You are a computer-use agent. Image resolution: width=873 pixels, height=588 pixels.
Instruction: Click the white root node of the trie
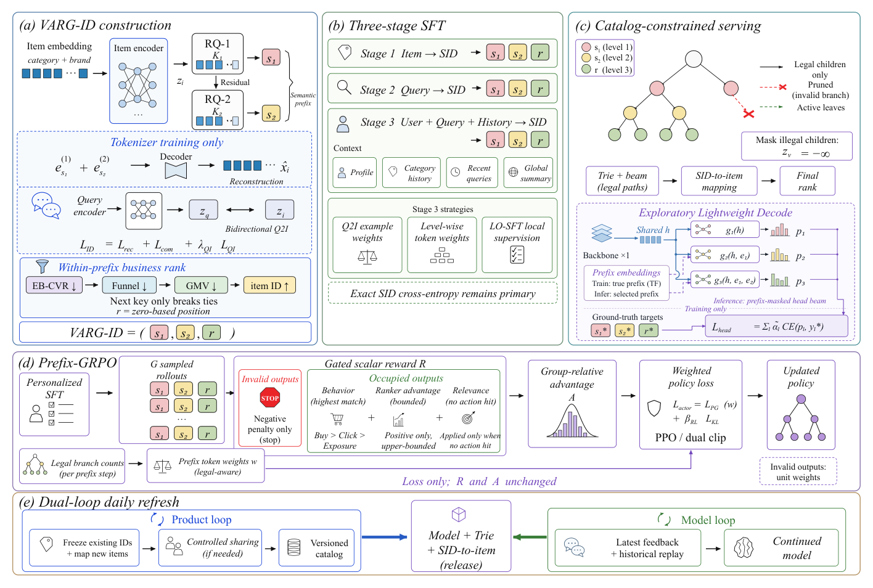click(x=694, y=59)
